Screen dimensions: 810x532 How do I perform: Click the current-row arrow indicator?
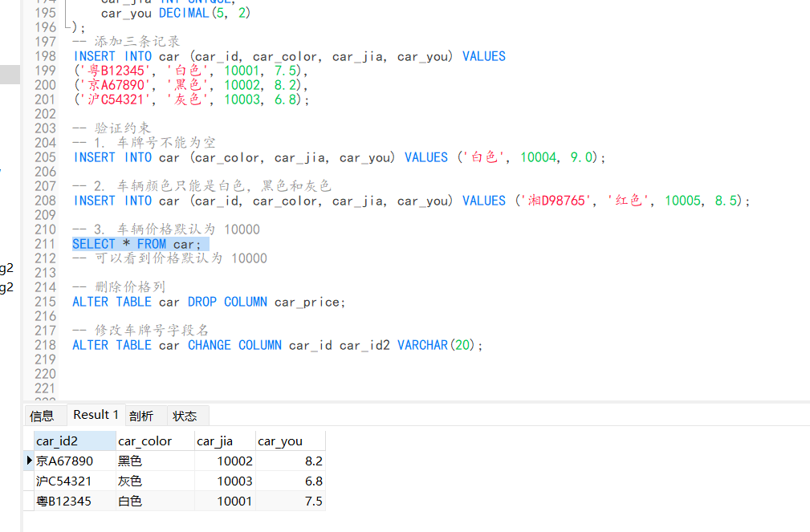(30, 461)
